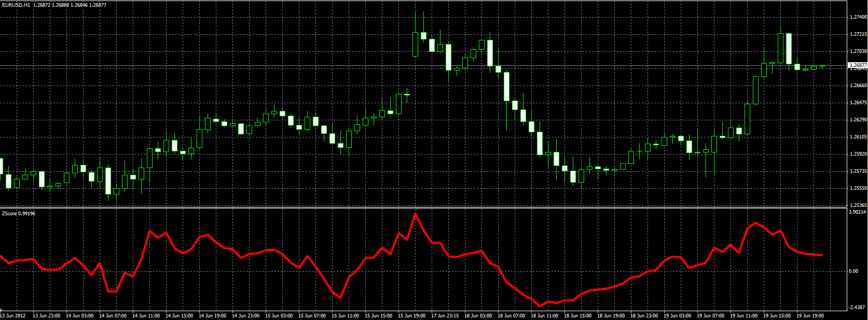Click the 1.25735 price axis label

coord(858,171)
